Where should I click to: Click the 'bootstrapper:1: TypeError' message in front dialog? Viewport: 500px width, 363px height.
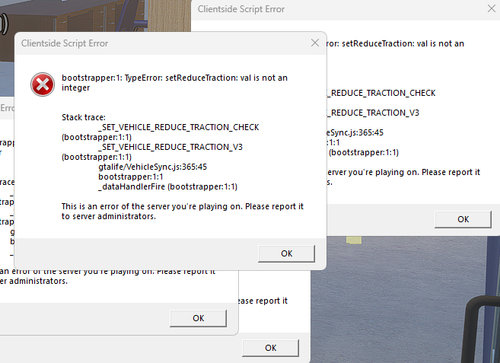[x=174, y=83]
